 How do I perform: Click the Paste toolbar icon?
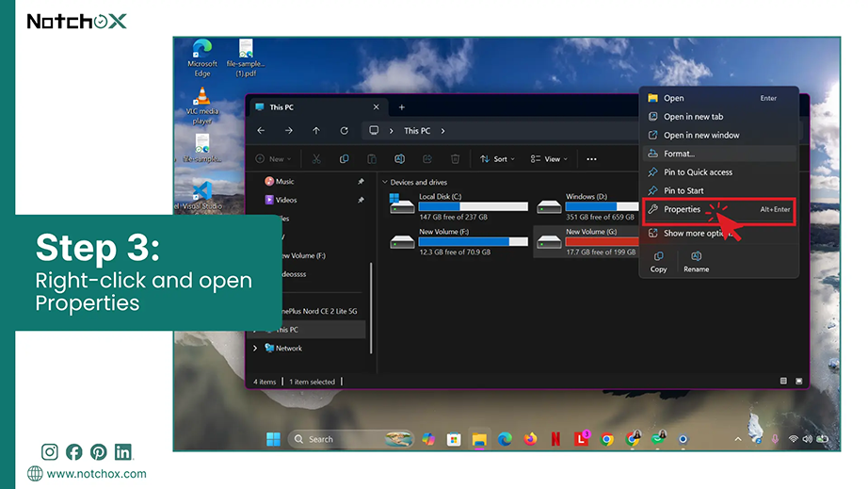coord(372,159)
